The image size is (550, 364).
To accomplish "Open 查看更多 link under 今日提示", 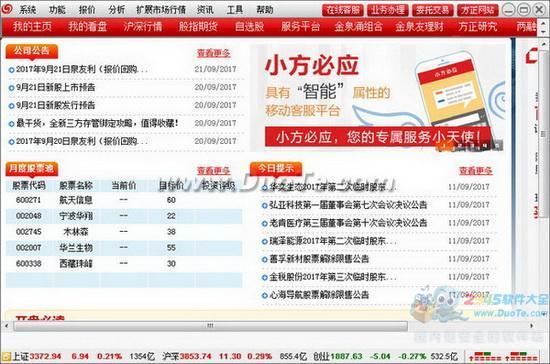I will click(476, 171).
